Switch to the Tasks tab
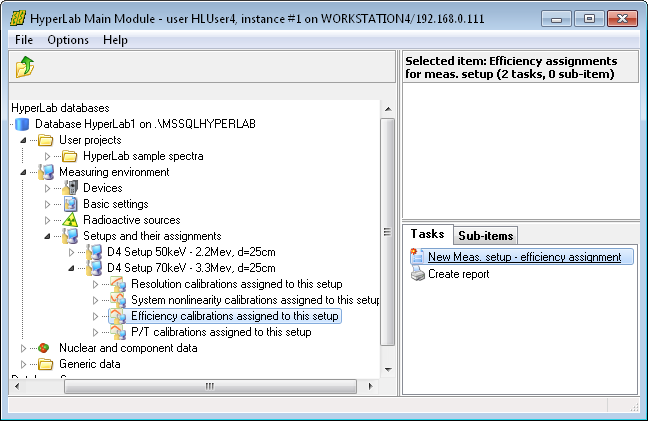This screenshot has width=648, height=421. (x=427, y=234)
